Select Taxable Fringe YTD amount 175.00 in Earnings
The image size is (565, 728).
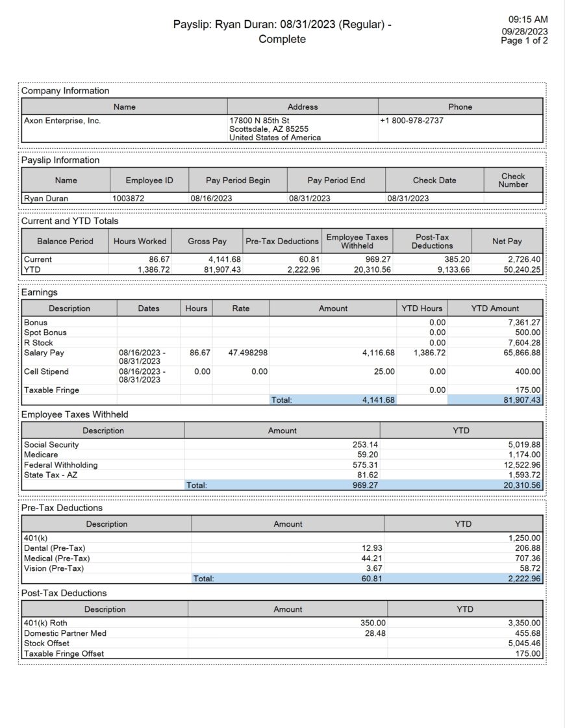(528, 390)
